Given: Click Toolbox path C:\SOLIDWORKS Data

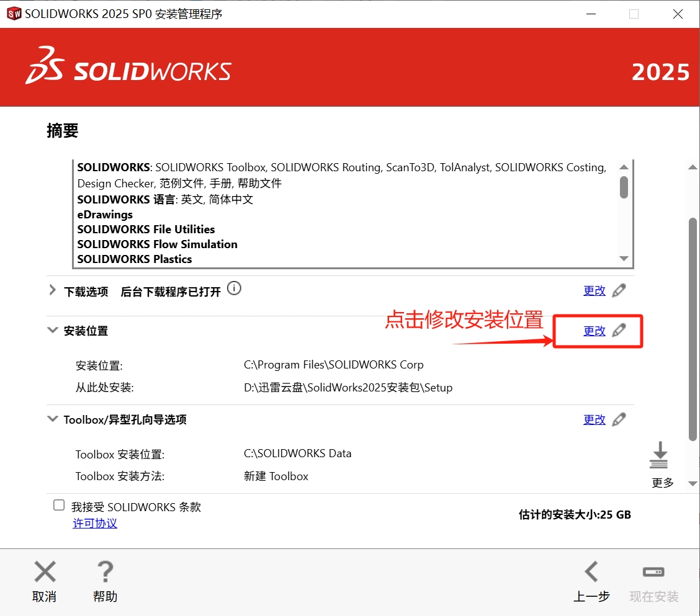Looking at the screenshot, I should coord(298,453).
